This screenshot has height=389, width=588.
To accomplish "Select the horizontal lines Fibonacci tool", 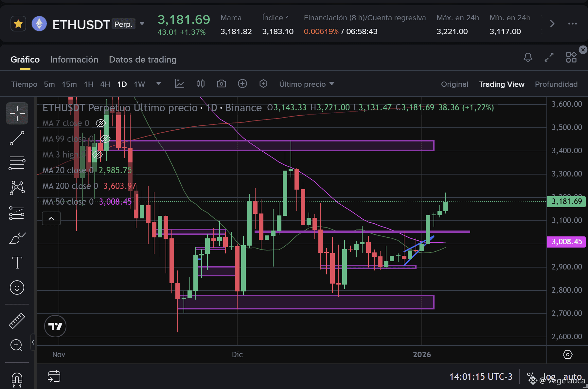I will (17, 163).
